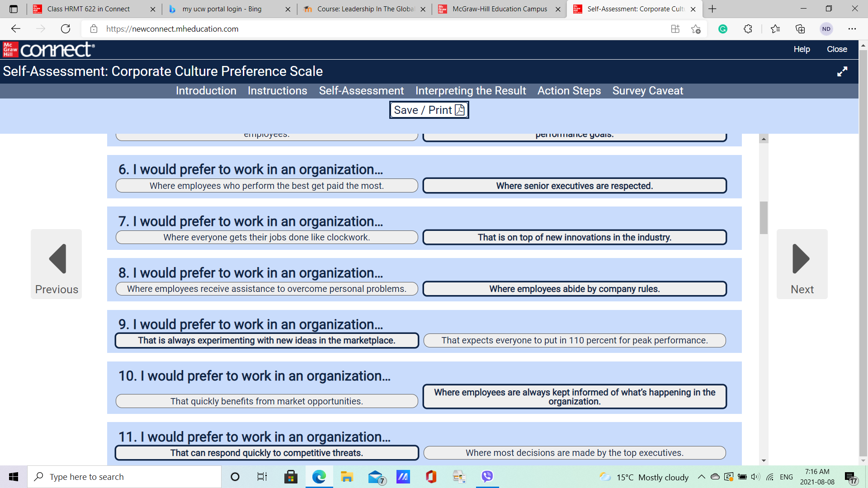This screenshot has height=488, width=868.
Task: Open Mail app in taskbar
Action: pos(376,477)
